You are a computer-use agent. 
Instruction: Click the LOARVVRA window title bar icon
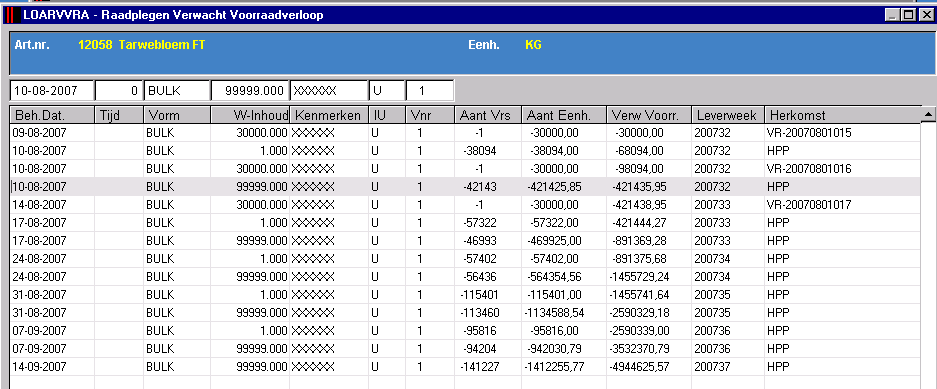pos(12,15)
